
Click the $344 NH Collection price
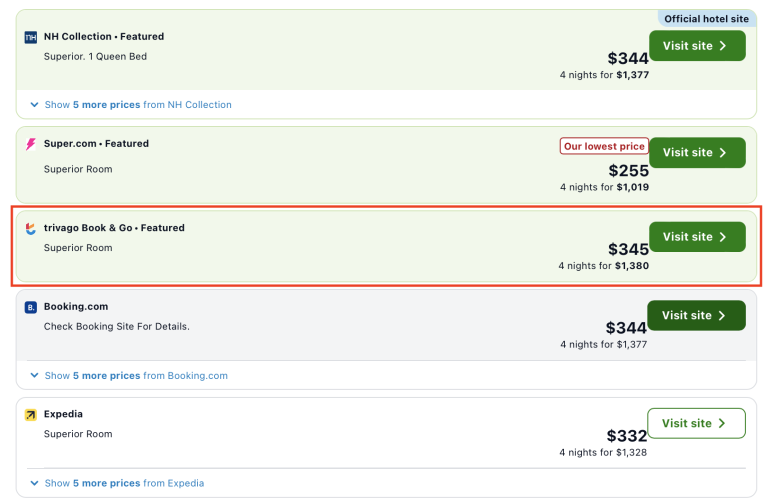pos(628,59)
